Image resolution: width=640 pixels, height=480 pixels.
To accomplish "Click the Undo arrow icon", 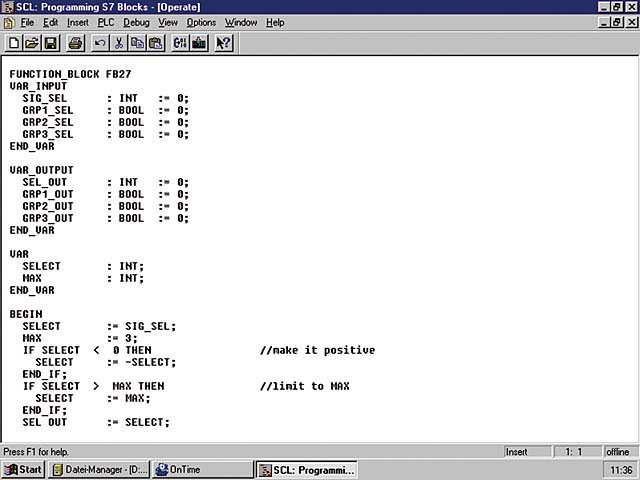I will pyautogui.click(x=100, y=43).
